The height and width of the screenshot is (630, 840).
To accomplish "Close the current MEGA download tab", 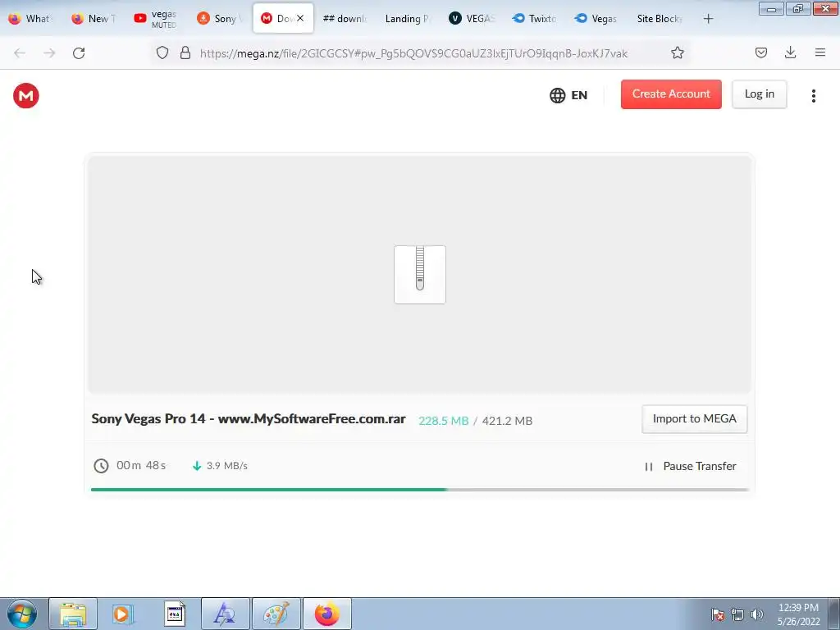I will click(300, 18).
